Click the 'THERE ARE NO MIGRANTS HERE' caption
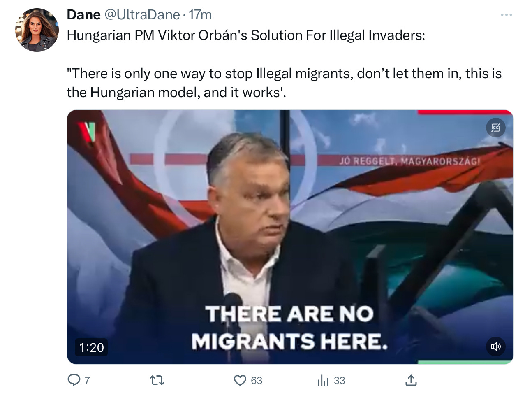 289,328
